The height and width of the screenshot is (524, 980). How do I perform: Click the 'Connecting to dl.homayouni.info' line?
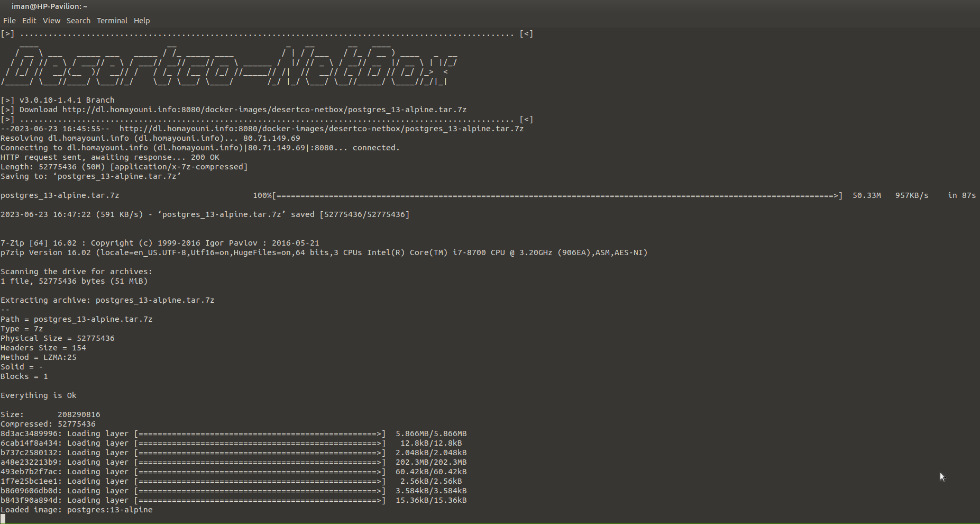point(200,148)
